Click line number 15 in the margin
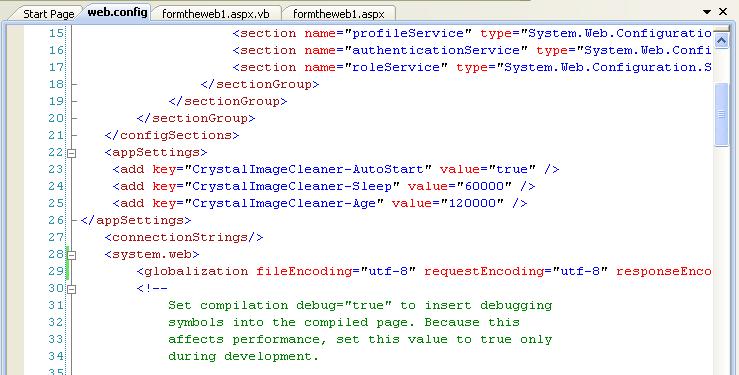Viewport: 739px width, 375px height. (56, 33)
